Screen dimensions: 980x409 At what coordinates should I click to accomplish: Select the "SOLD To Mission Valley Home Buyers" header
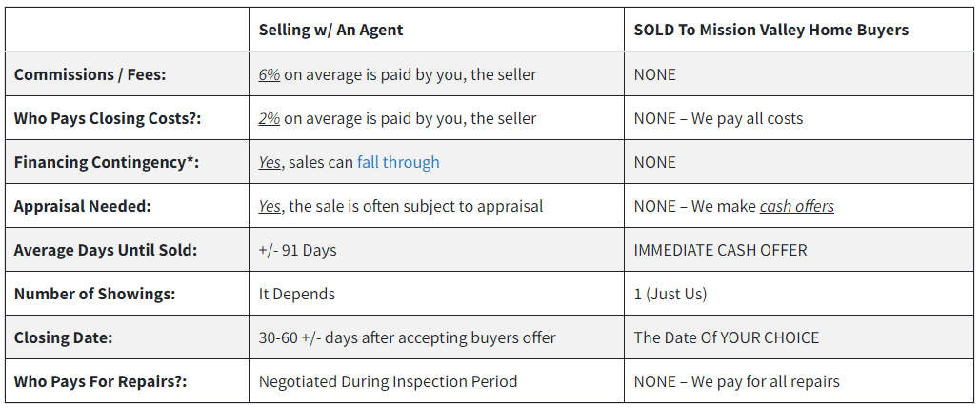771,30
